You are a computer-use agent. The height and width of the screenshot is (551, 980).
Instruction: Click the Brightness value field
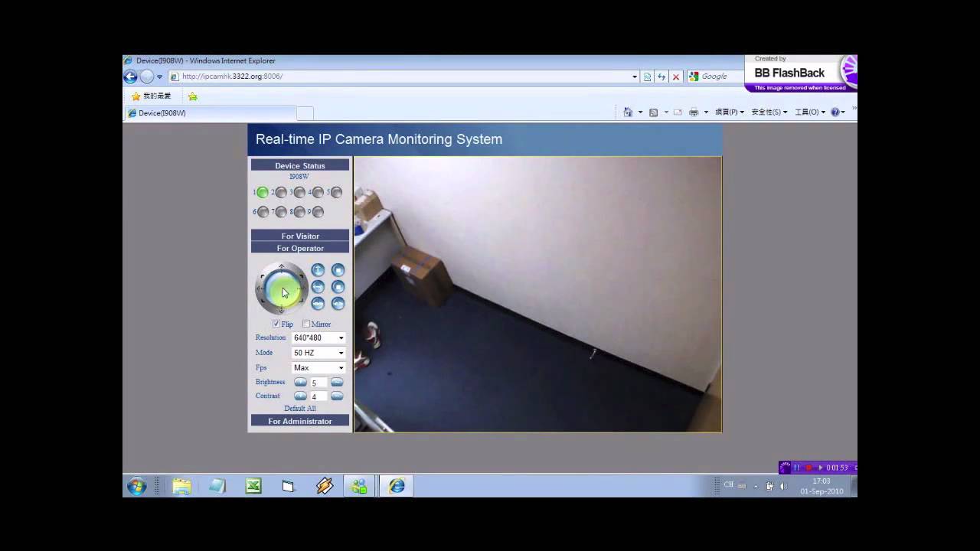coord(318,383)
